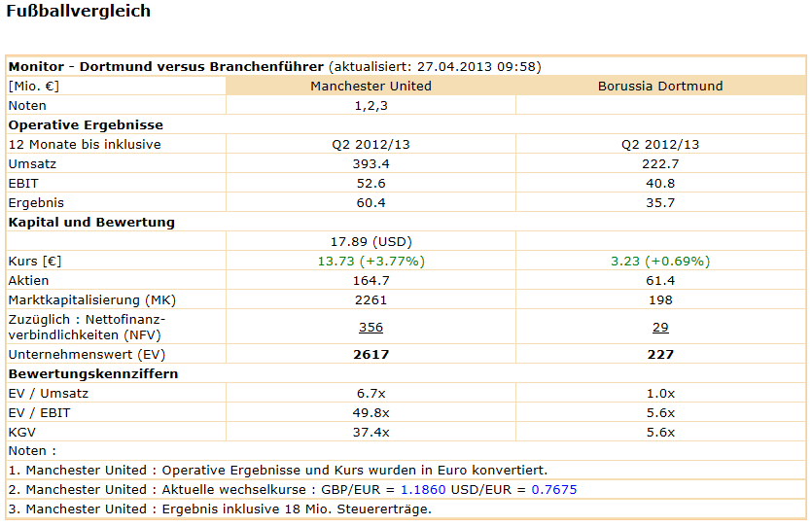Select Manchester United Aktien value 164.7
Image resolution: width=812 pixels, height=526 pixels.
pyautogui.click(x=371, y=281)
